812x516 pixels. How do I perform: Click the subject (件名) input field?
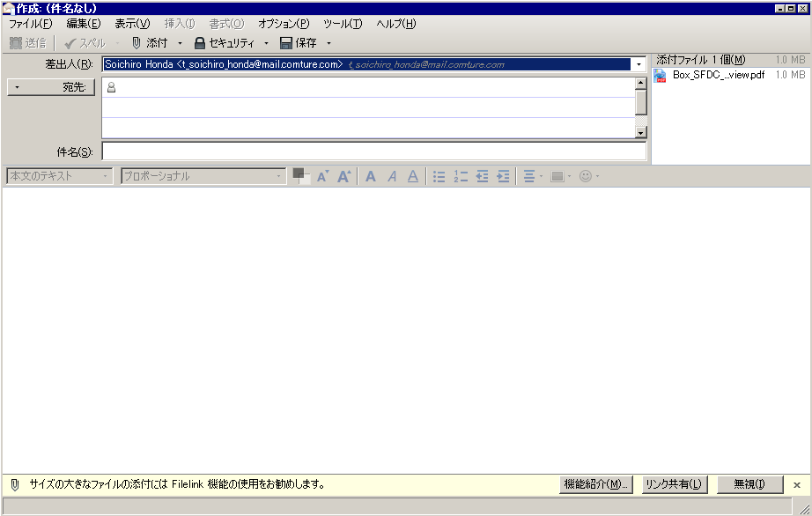tap(374, 151)
